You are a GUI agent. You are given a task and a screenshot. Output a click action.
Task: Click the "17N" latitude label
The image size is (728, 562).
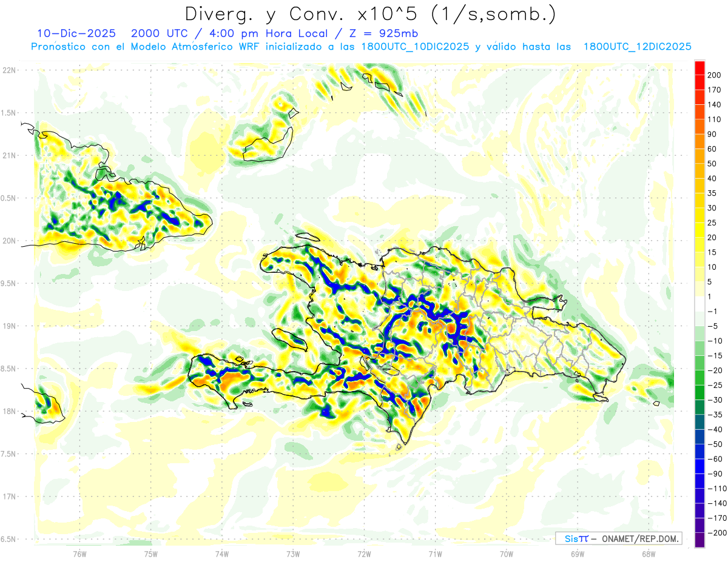point(10,497)
